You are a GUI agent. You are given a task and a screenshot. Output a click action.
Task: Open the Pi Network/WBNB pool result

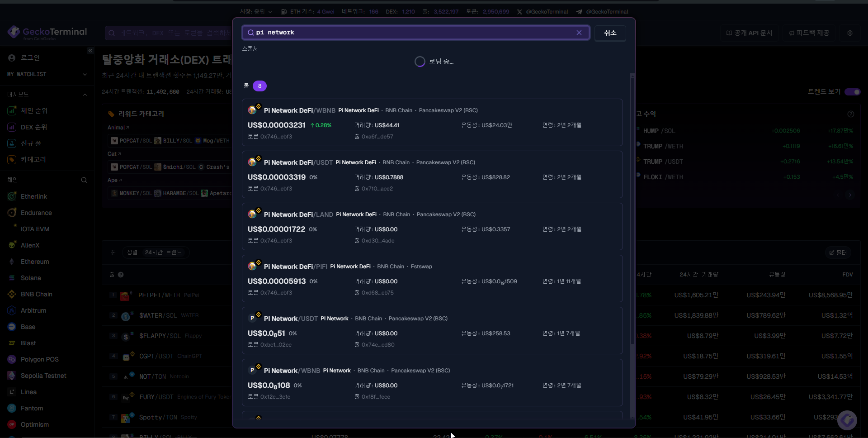pyautogui.click(x=432, y=383)
